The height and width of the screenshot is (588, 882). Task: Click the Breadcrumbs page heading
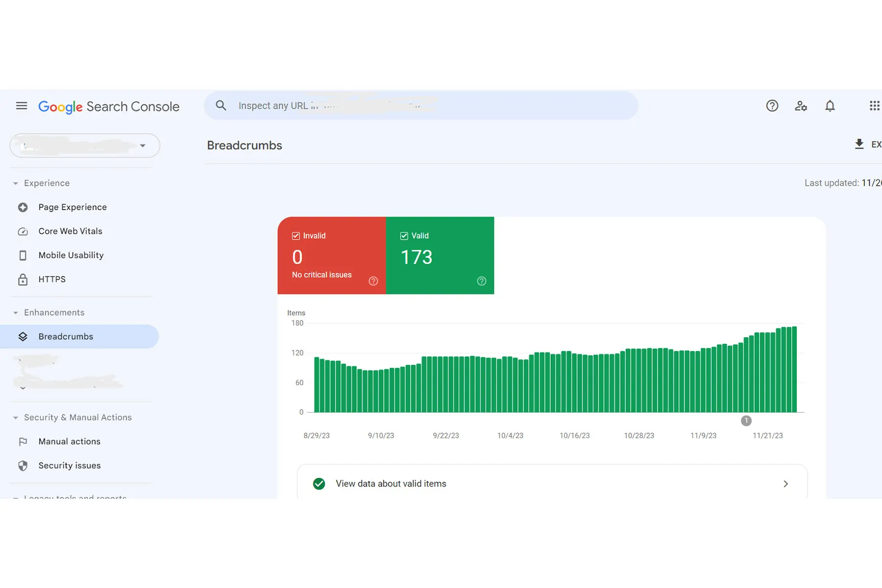pos(245,146)
